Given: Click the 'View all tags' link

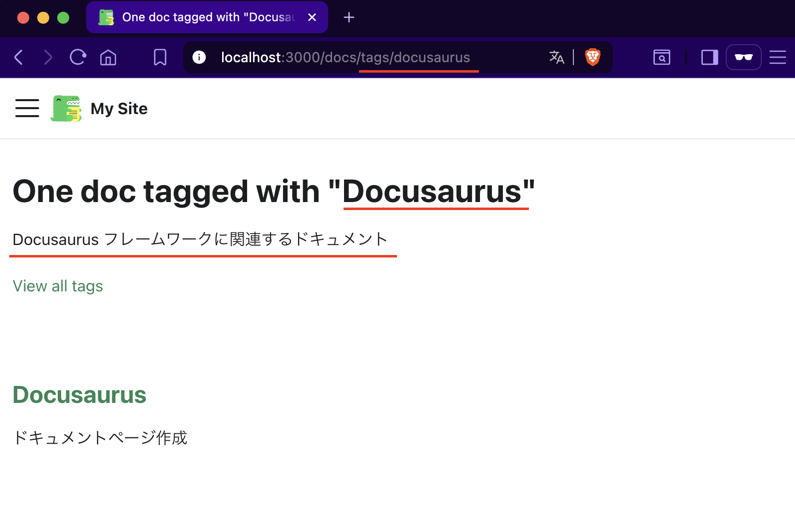Looking at the screenshot, I should 58,286.
